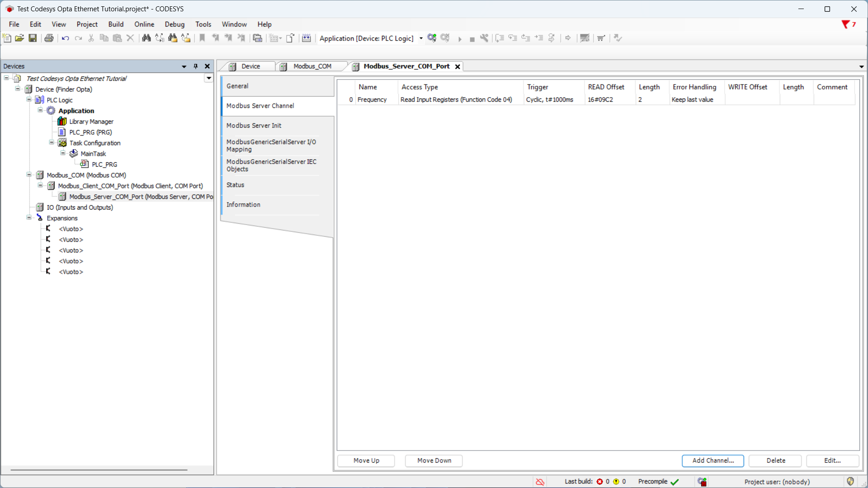Click the Start play icon
This screenshot has width=868, height=488.
click(460, 39)
